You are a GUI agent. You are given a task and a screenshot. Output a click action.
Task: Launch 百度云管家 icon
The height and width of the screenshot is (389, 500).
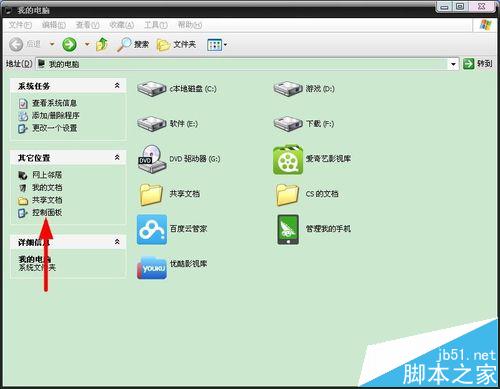click(152, 230)
